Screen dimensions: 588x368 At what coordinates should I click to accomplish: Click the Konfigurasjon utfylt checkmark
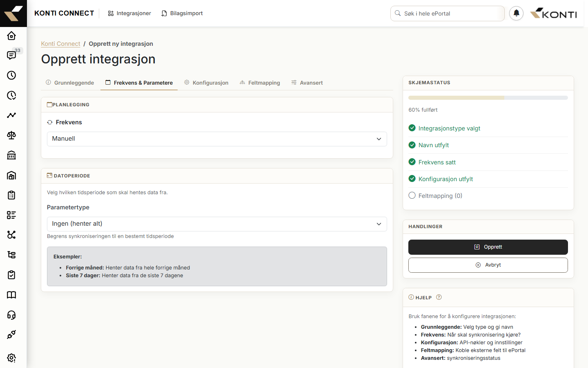coord(412,179)
